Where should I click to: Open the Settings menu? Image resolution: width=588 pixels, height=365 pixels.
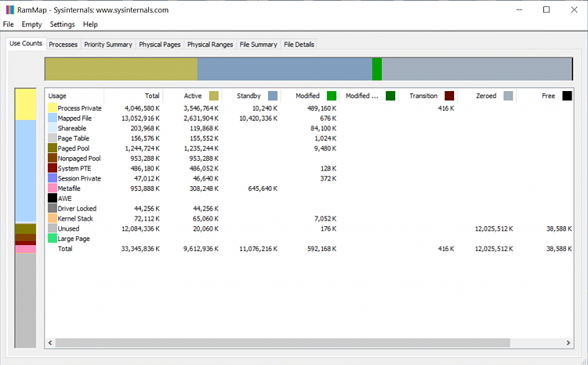pos(63,24)
